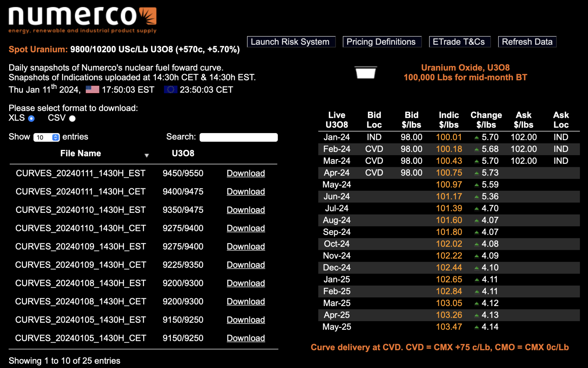Click the white uranium container icon

[365, 72]
